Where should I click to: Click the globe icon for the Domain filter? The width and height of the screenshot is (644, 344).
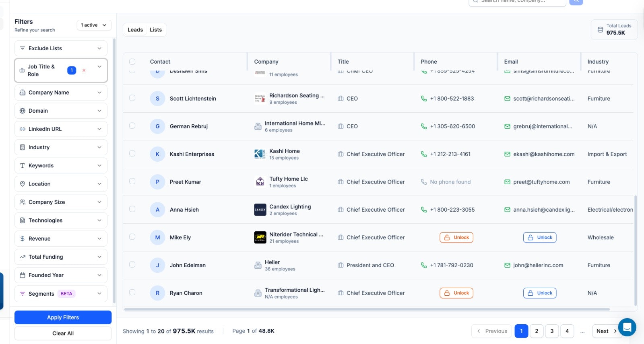23,111
